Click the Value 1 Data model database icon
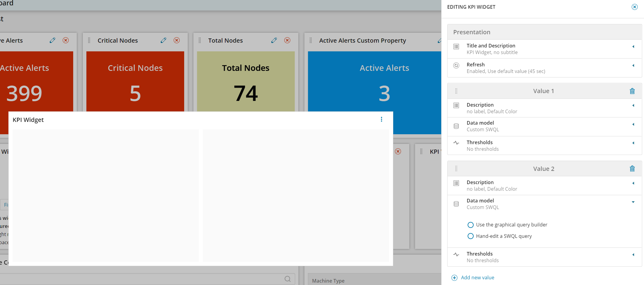 pyautogui.click(x=456, y=126)
